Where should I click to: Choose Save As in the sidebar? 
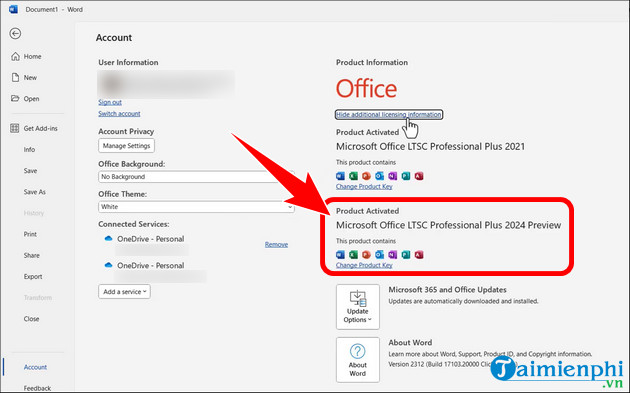35,192
